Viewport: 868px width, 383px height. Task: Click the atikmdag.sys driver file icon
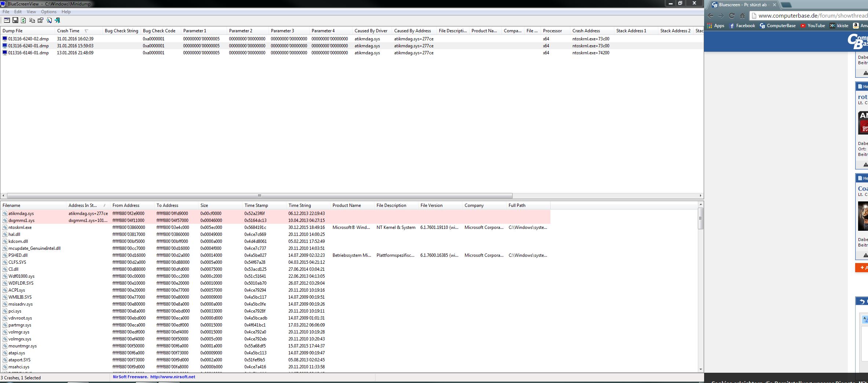5,214
